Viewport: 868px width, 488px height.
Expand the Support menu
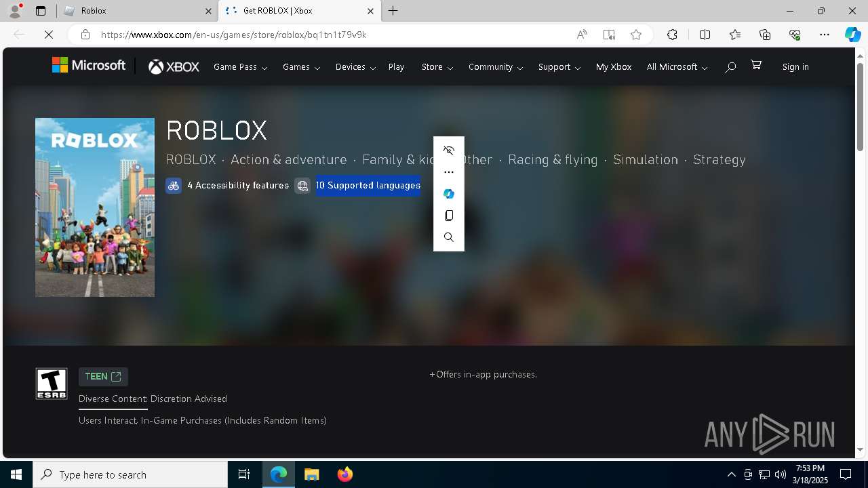tap(559, 67)
